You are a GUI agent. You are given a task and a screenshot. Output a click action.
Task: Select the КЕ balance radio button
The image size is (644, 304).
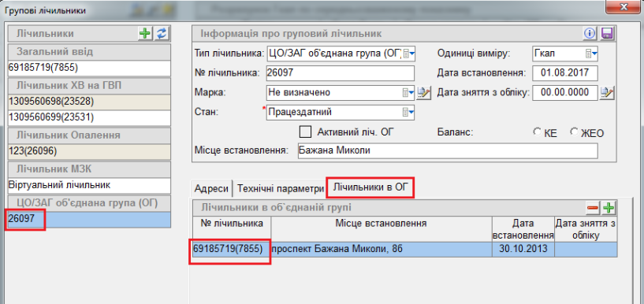537,132
